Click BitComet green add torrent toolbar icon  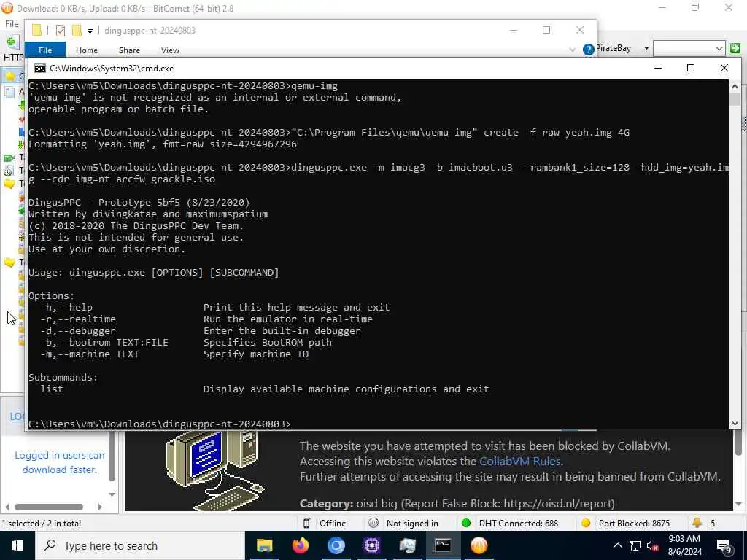pos(12,42)
